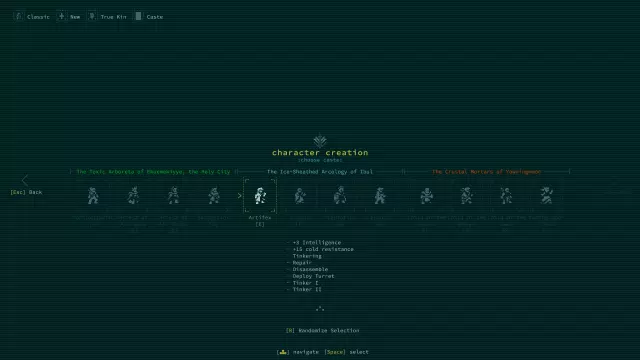Click the small dots below skill list
This screenshot has width=640, height=360.
click(x=320, y=309)
